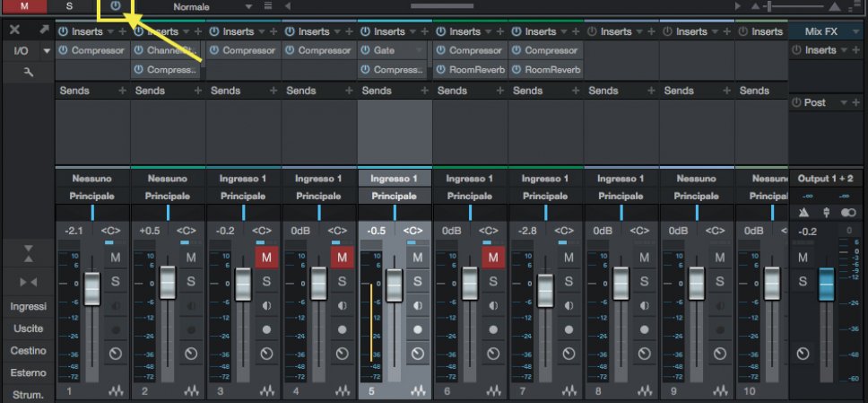Switch to the Ingressi panel

[x=28, y=307]
